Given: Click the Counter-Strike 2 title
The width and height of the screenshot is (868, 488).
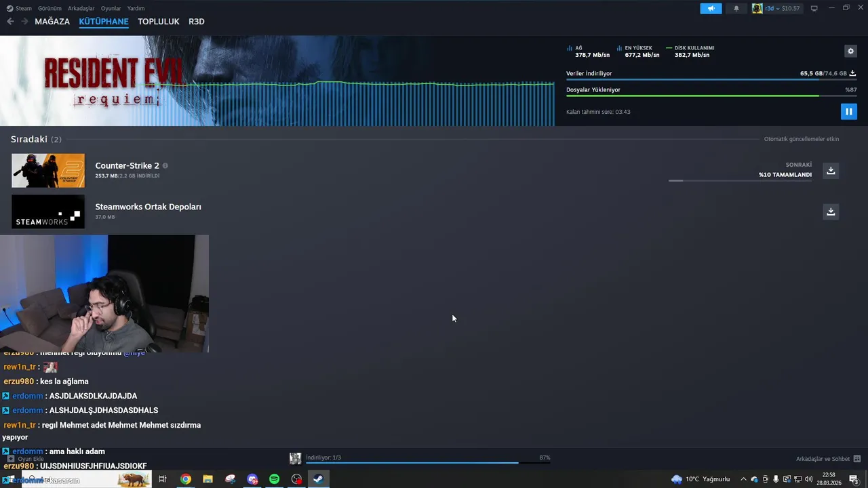Looking at the screenshot, I should [x=127, y=165].
